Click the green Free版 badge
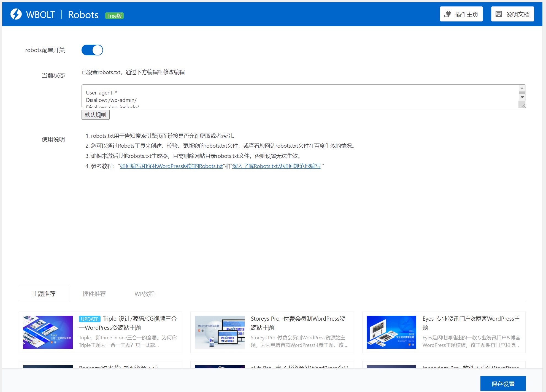The image size is (546, 392). point(114,16)
